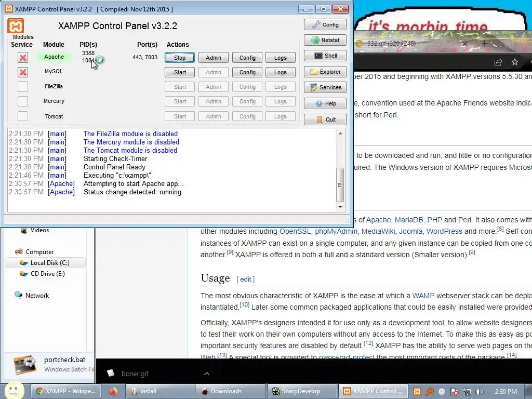Open Apache Config
This screenshot has width=532, height=399.
247,58
